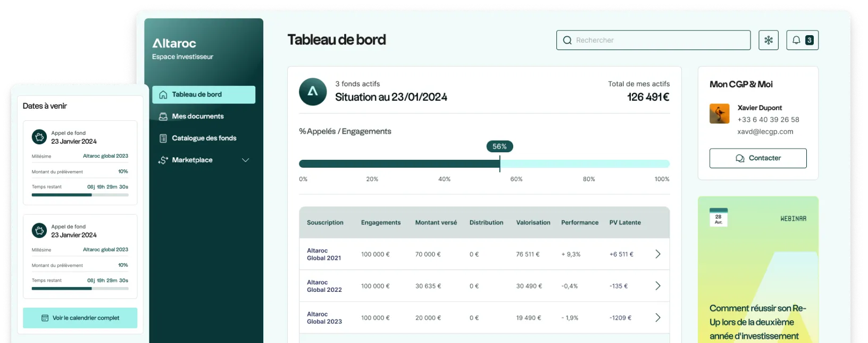Viewport: 868px width, 343px height.
Task: Click Dates à venir heading
Action: [45, 106]
